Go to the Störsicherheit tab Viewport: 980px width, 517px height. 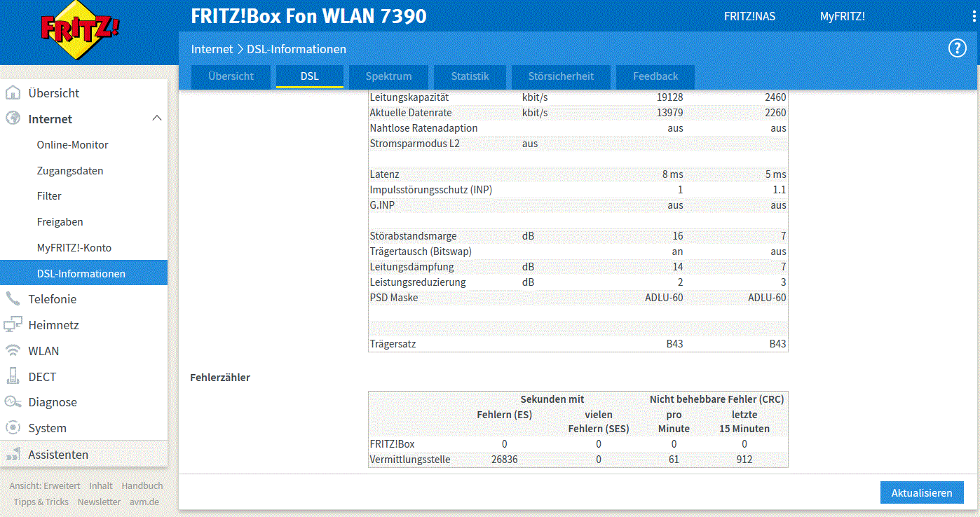[x=561, y=76]
